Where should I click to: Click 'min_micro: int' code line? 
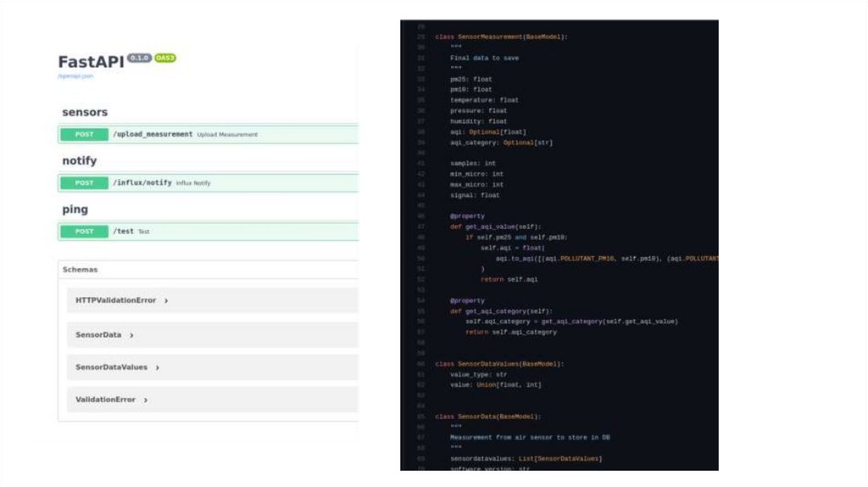[477, 173]
